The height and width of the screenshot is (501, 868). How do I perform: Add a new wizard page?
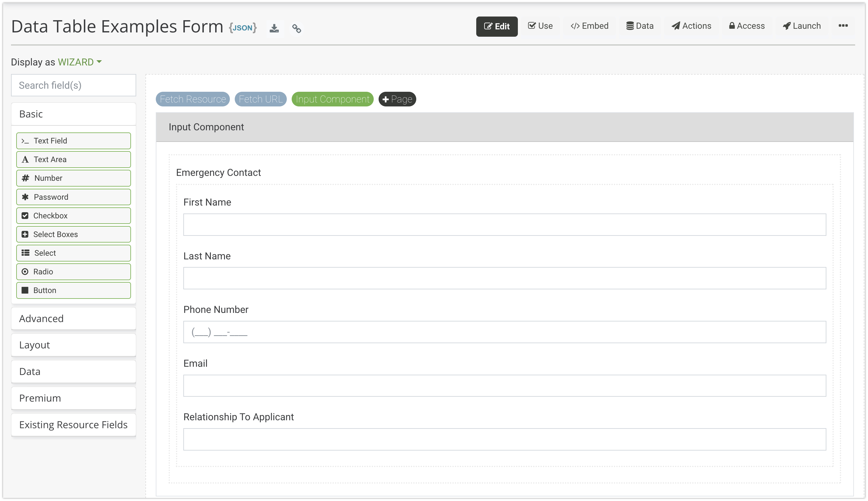(397, 99)
